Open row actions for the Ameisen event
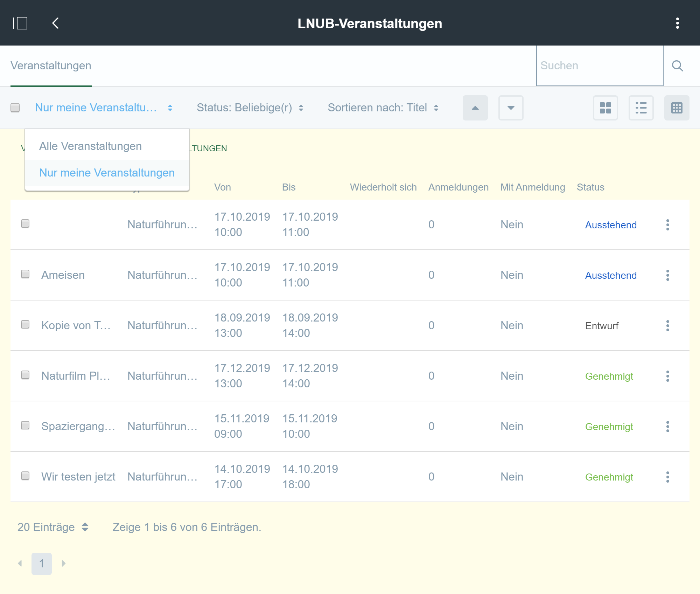This screenshot has height=594, width=700. pos(667,275)
